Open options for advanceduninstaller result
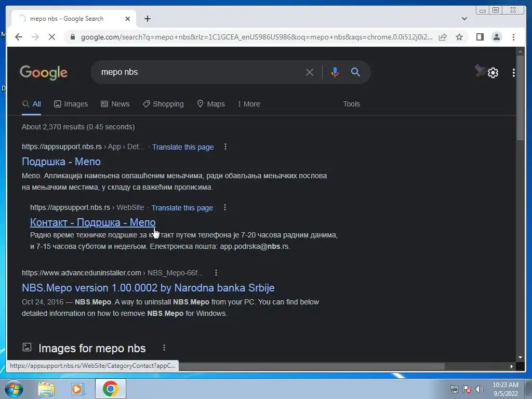Screen dimensions: 532x399 coord(216,272)
